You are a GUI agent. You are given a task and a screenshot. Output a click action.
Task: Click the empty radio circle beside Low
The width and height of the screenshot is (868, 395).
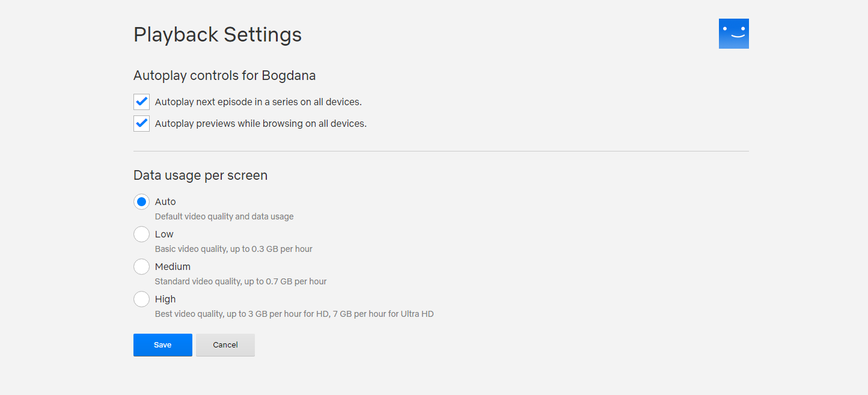coord(141,234)
